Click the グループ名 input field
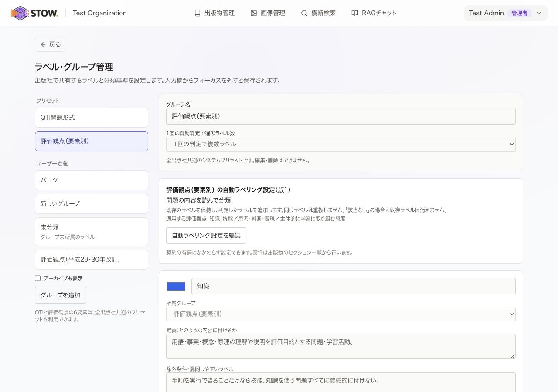Image resolution: width=558 pixels, height=392 pixels. [341, 116]
